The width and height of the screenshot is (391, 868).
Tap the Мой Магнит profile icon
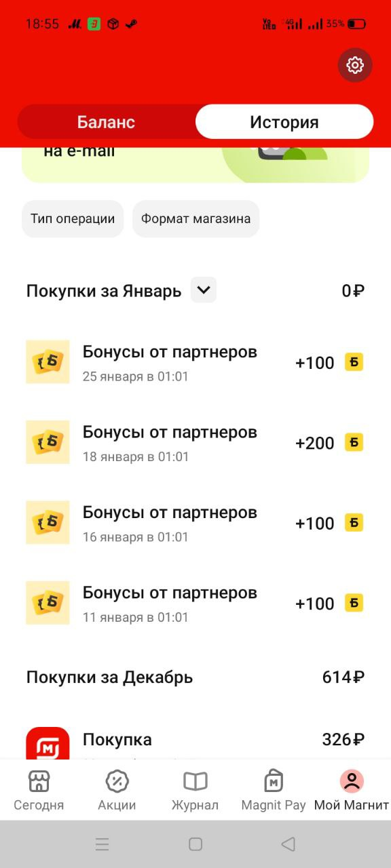352,781
